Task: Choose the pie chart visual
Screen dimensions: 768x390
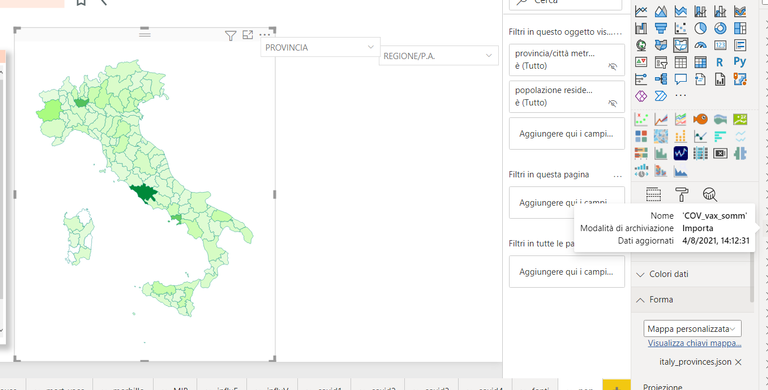Action: (x=700, y=28)
